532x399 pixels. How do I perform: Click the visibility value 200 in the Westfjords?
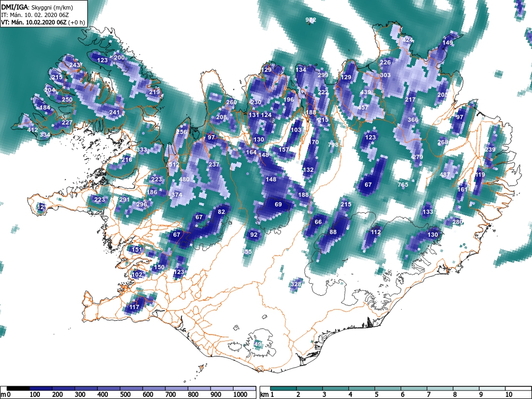coord(119,57)
